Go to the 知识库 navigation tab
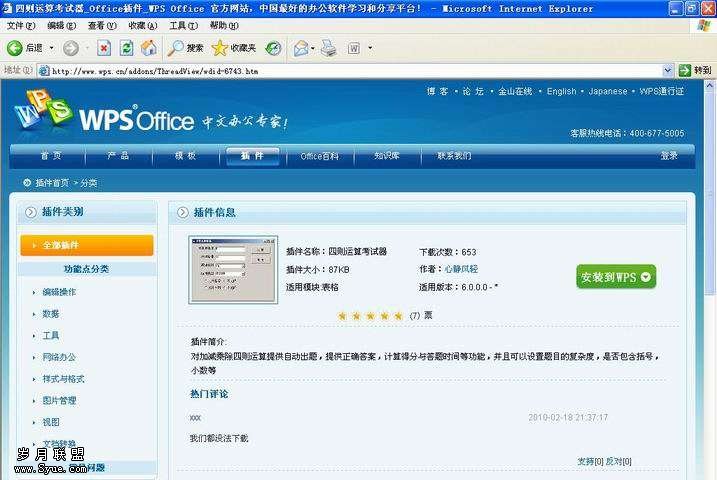 click(387, 155)
